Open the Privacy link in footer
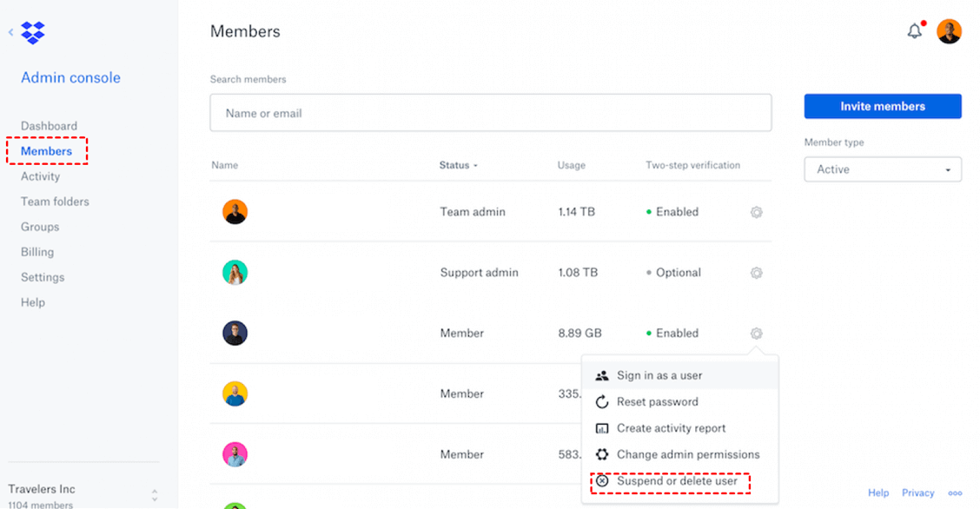The width and height of the screenshot is (980, 509). click(918, 493)
